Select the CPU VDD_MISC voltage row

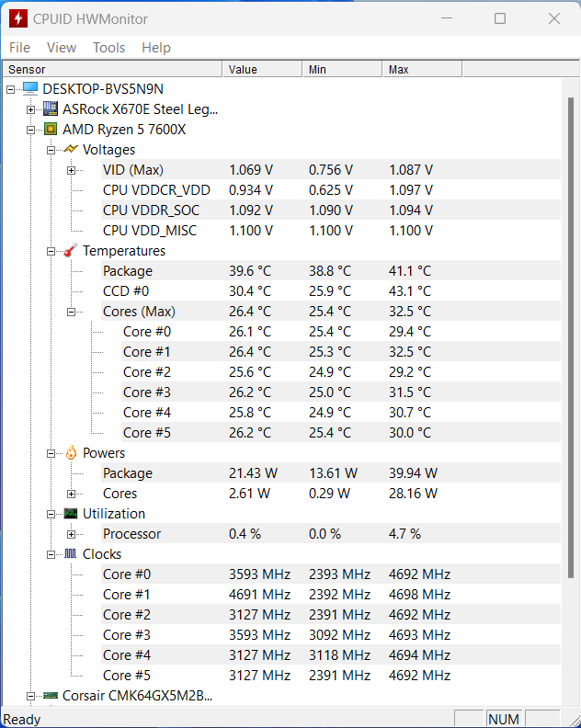[x=331, y=231]
